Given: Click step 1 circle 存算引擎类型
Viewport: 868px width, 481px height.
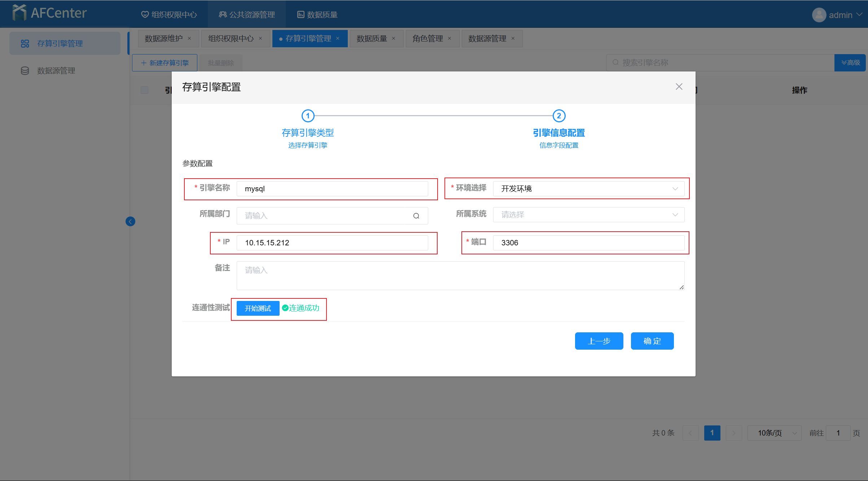Looking at the screenshot, I should 308,116.
